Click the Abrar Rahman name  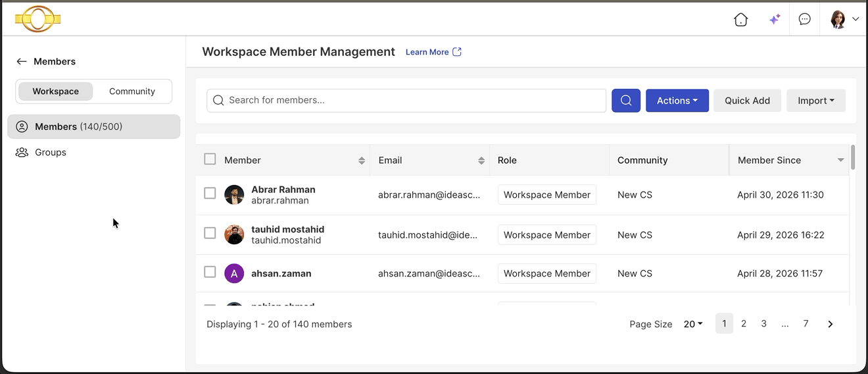pyautogui.click(x=283, y=190)
